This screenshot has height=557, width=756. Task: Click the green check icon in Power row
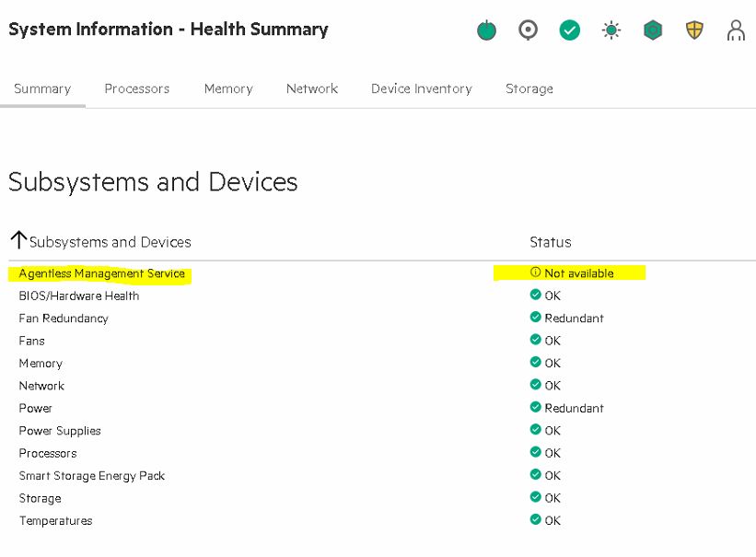[x=535, y=407]
